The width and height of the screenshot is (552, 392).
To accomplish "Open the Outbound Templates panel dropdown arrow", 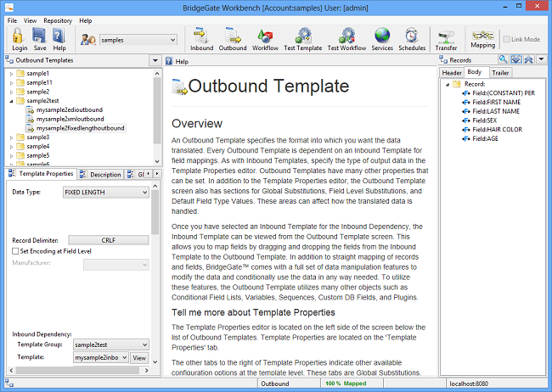I will coord(155,60).
